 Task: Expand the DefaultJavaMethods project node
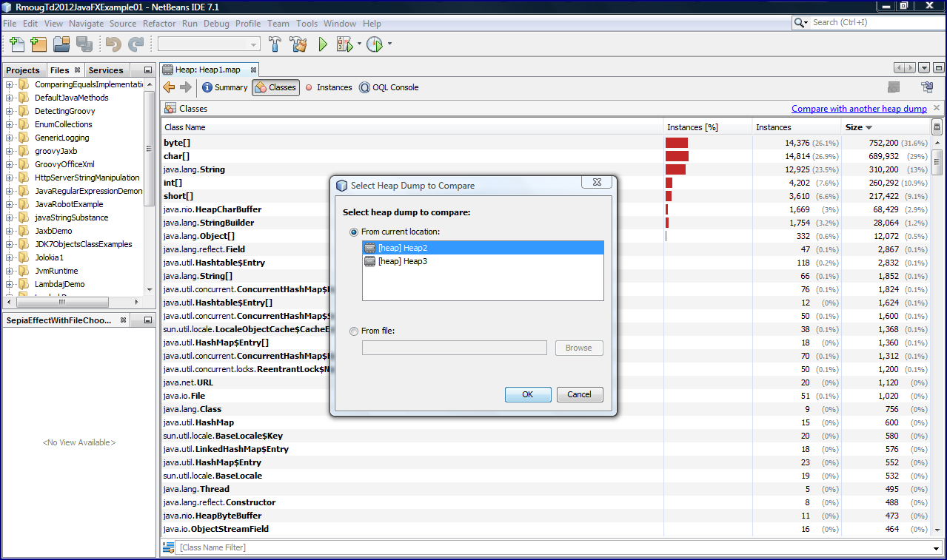(x=10, y=98)
